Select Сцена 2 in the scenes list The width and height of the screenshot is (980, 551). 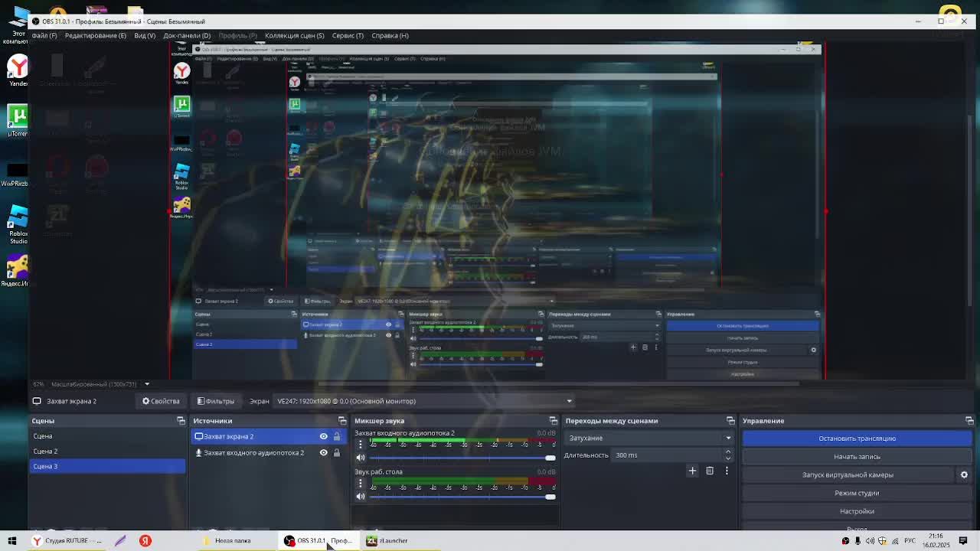pyautogui.click(x=107, y=452)
